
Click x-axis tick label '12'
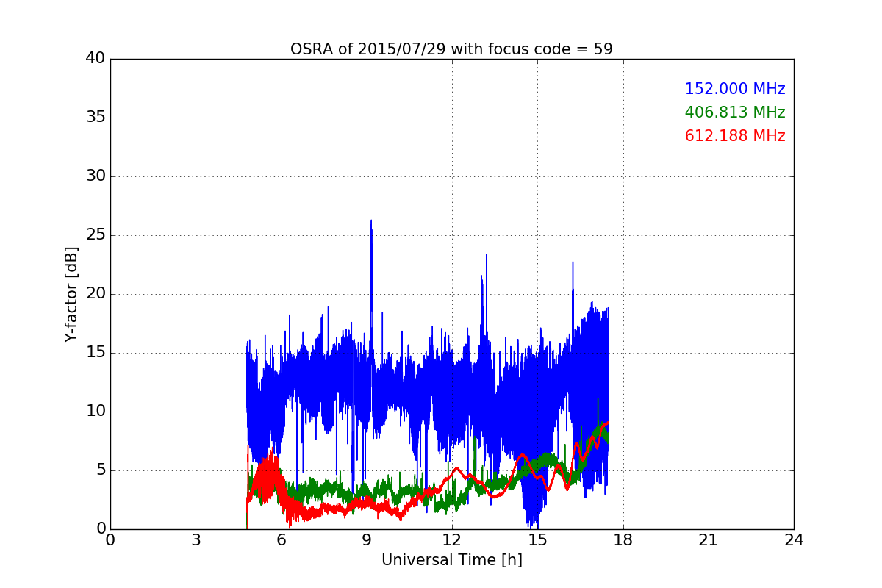click(452, 540)
